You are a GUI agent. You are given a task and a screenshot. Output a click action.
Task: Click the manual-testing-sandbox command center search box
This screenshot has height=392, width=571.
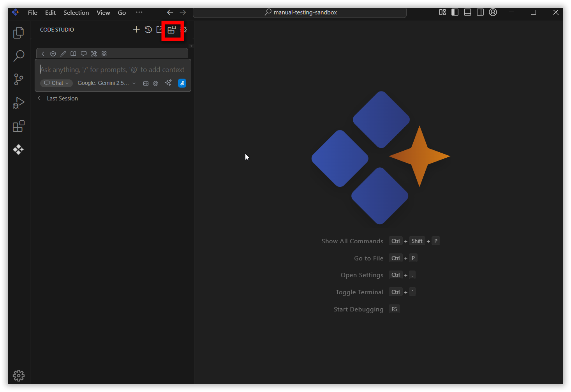point(300,12)
